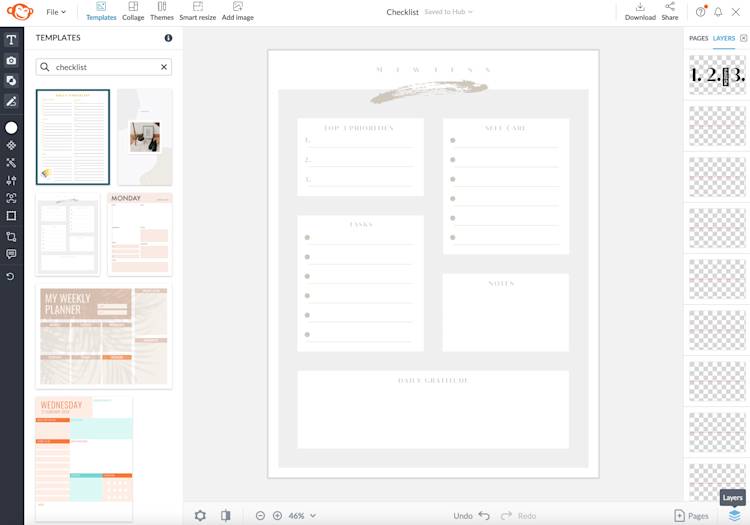
Task: Open the notifications bell
Action: (718, 12)
